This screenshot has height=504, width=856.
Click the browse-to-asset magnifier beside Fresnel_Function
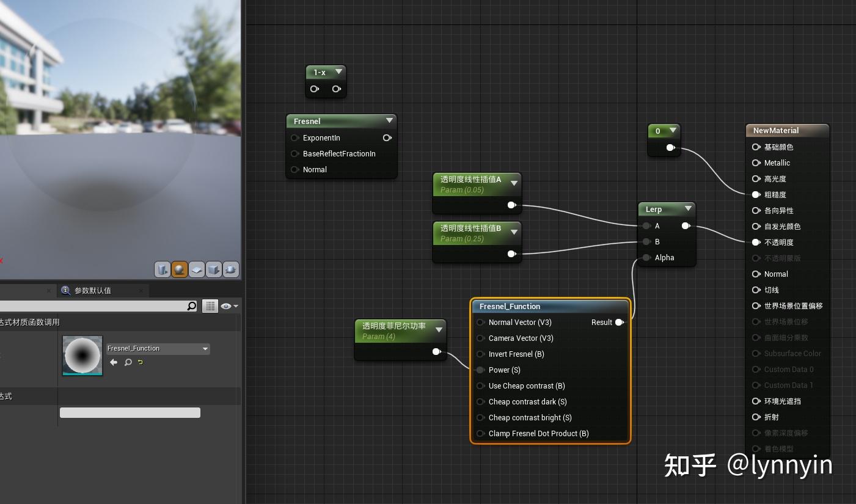pyautogui.click(x=128, y=362)
